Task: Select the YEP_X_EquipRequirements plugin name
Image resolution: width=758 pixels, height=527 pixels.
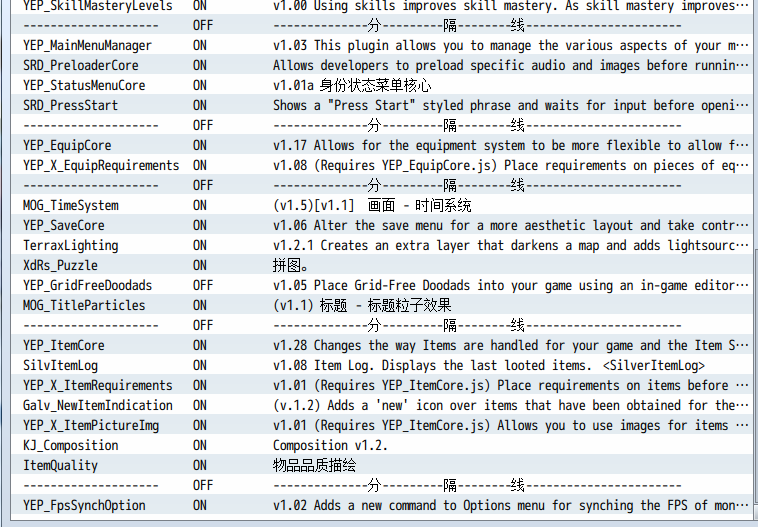Action: tap(101, 165)
